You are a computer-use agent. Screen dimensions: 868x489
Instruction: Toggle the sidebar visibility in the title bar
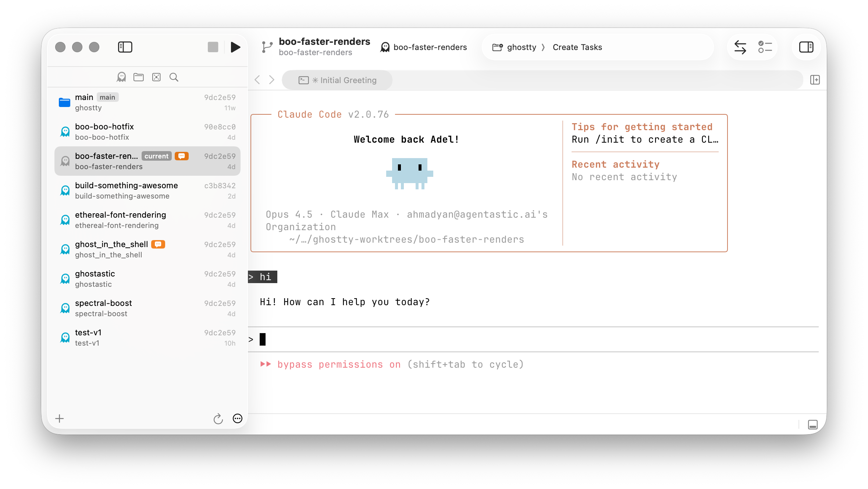125,47
